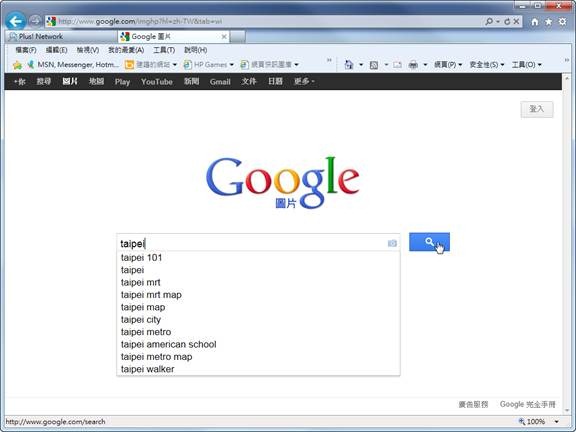Open 地圖 in the Google black bar

pos(96,82)
